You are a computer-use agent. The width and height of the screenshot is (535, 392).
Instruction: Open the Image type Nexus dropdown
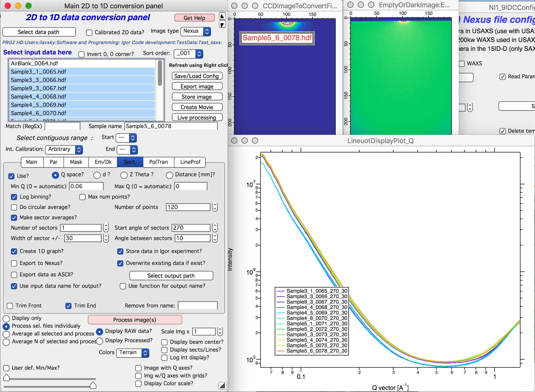pos(196,31)
